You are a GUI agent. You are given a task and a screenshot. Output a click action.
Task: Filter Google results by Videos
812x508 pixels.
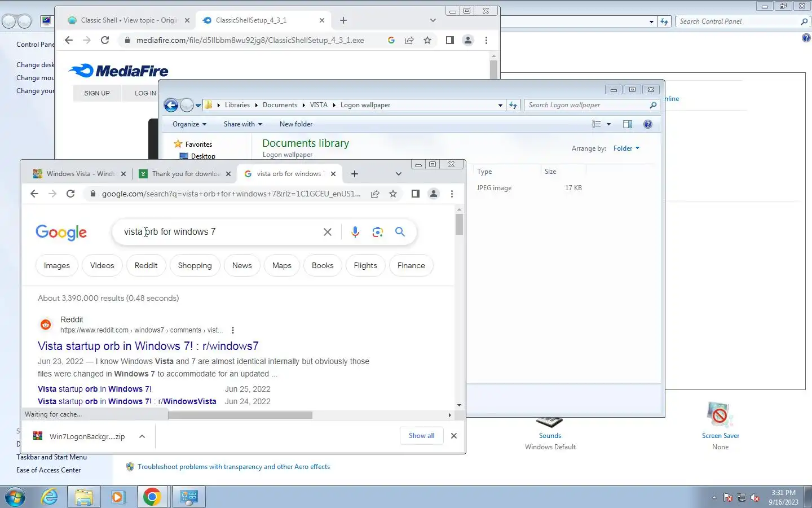point(102,265)
